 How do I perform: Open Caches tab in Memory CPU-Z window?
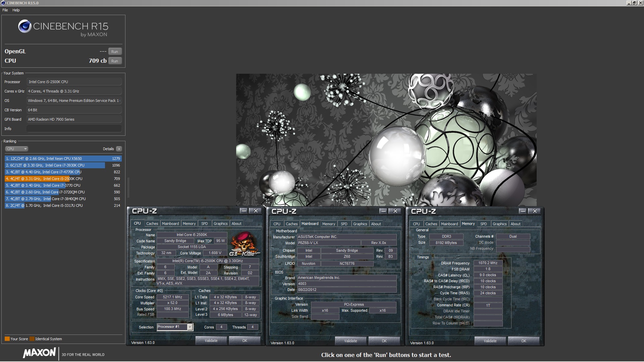(431, 224)
